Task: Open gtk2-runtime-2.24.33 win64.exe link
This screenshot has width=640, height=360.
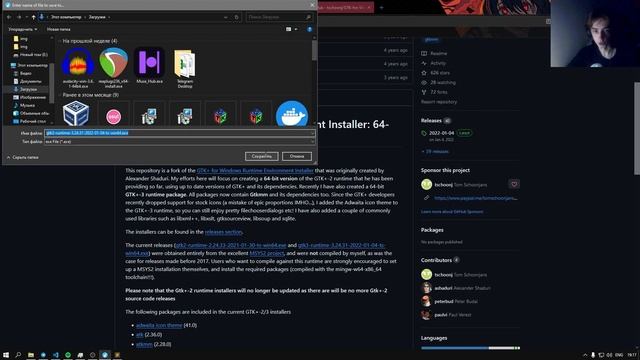Action: click(x=231, y=245)
